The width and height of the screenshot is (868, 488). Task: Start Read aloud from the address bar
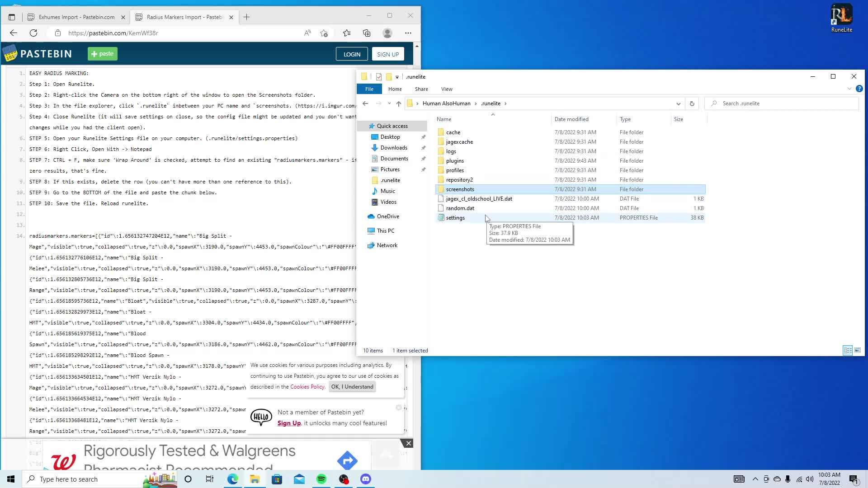(x=307, y=33)
